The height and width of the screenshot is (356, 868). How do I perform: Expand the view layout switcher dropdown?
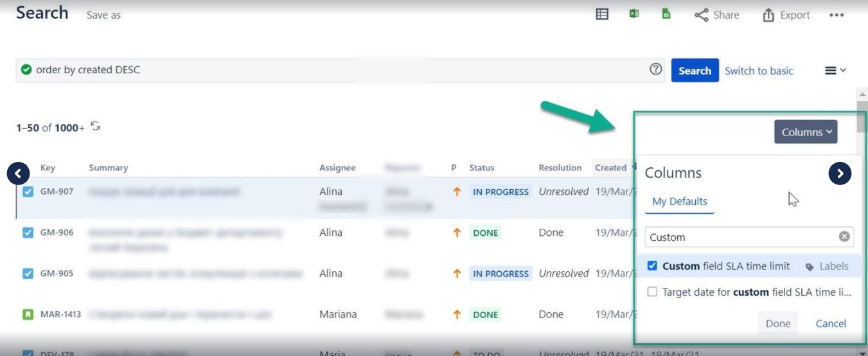click(x=835, y=71)
